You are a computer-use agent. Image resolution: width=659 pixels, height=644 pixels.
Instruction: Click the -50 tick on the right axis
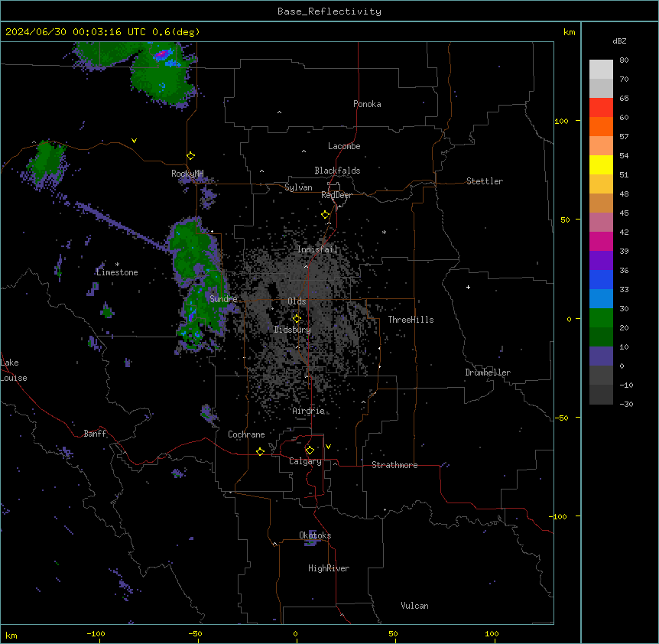coord(561,418)
